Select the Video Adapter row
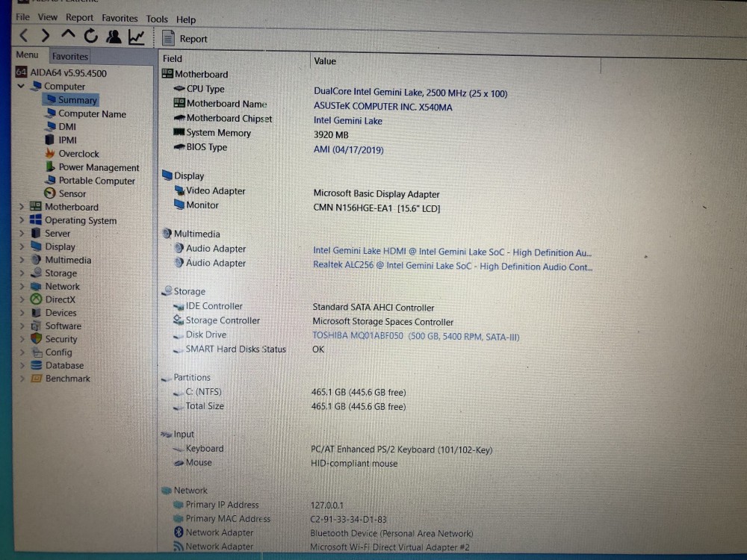This screenshot has width=747, height=560. tap(306, 193)
